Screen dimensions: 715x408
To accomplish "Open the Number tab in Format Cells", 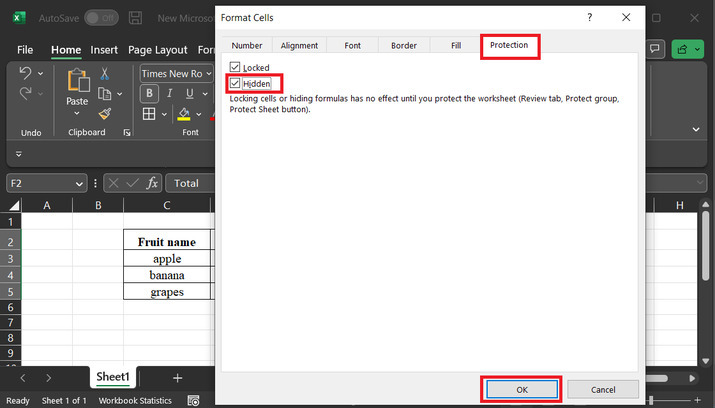I will tap(247, 45).
